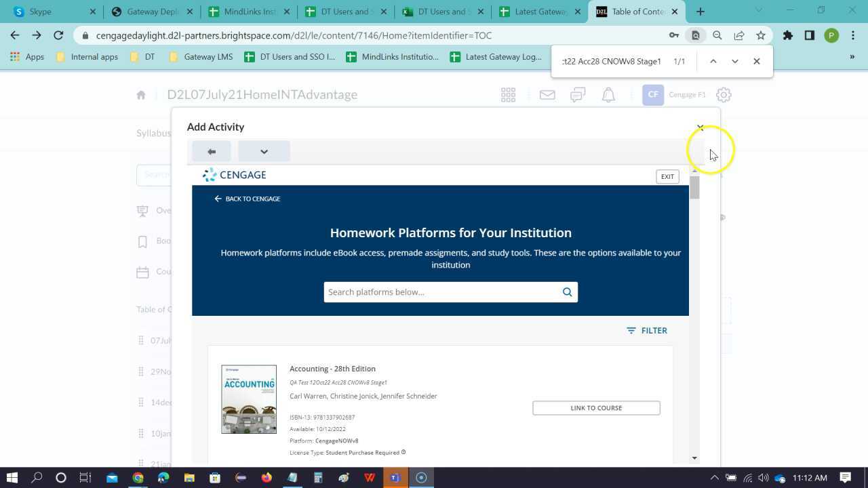The height and width of the screenshot is (488, 868).
Task: Click the Search platforms below input field
Action: pyautogui.click(x=441, y=292)
